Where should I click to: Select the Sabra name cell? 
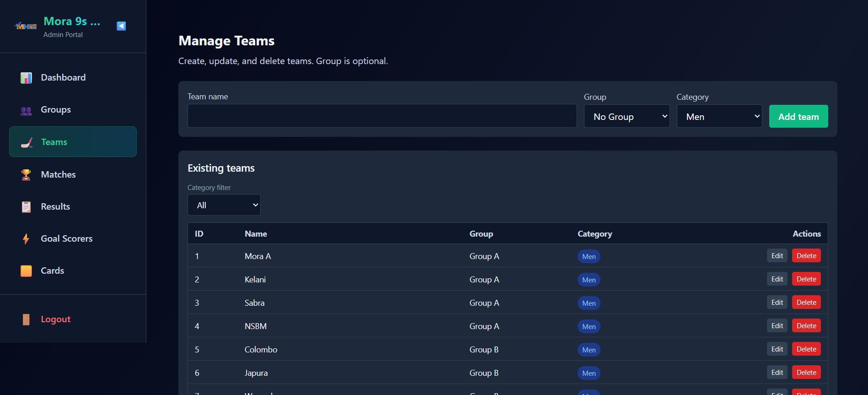255,303
